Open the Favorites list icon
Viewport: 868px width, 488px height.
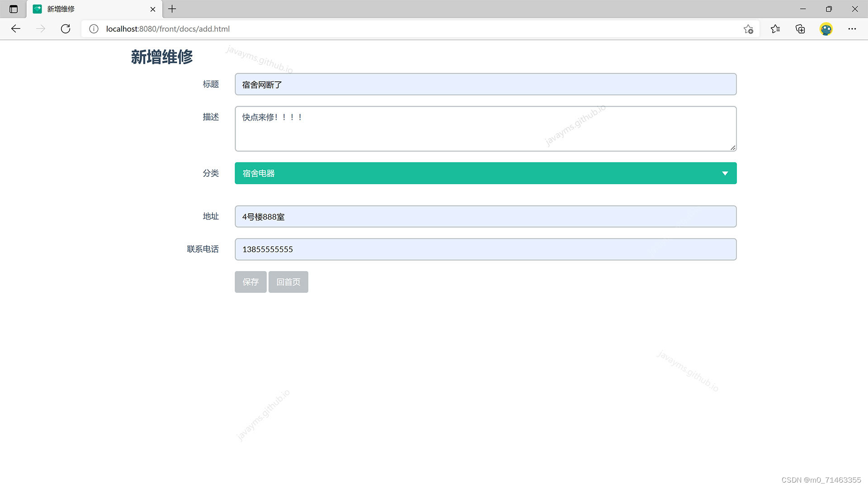click(x=775, y=29)
